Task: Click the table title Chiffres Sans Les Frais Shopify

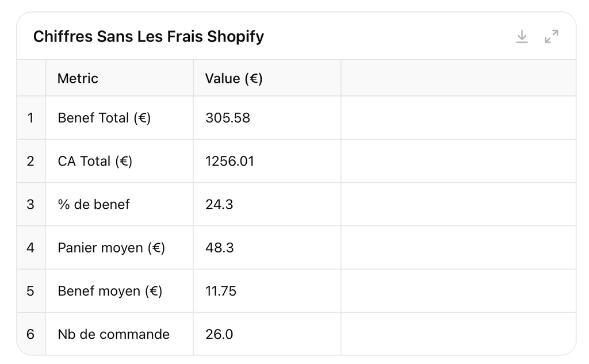Action: coord(148,37)
